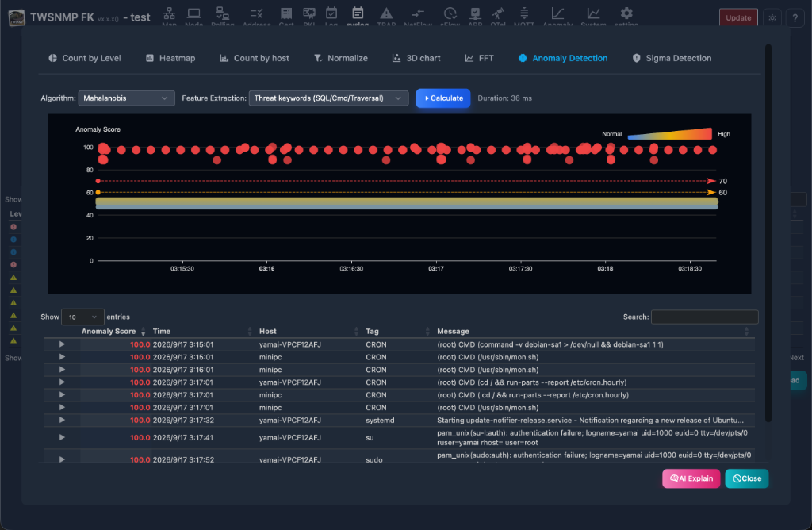This screenshot has height=530, width=812.
Task: Expand the sudo authentication failure row
Action: (x=62, y=459)
